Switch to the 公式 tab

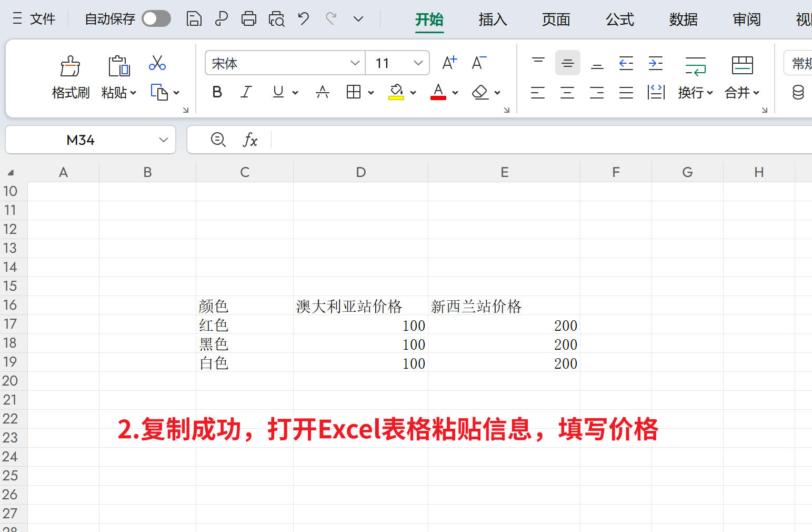click(x=620, y=19)
